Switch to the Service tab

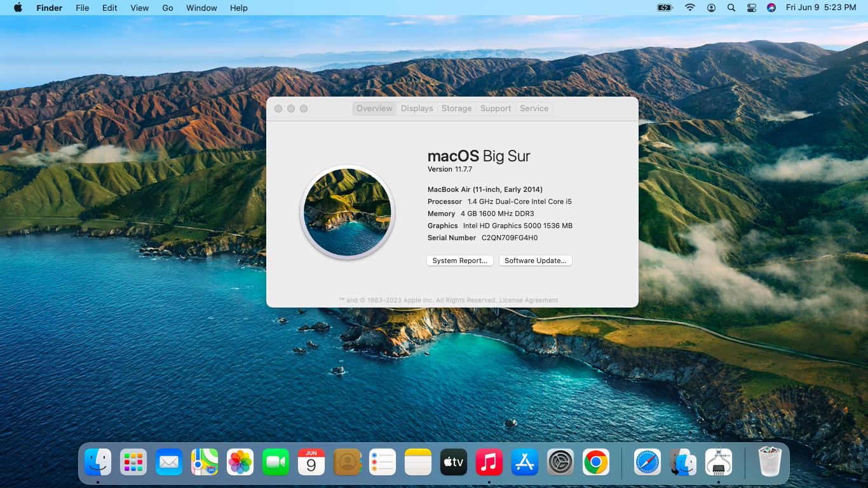(x=534, y=109)
